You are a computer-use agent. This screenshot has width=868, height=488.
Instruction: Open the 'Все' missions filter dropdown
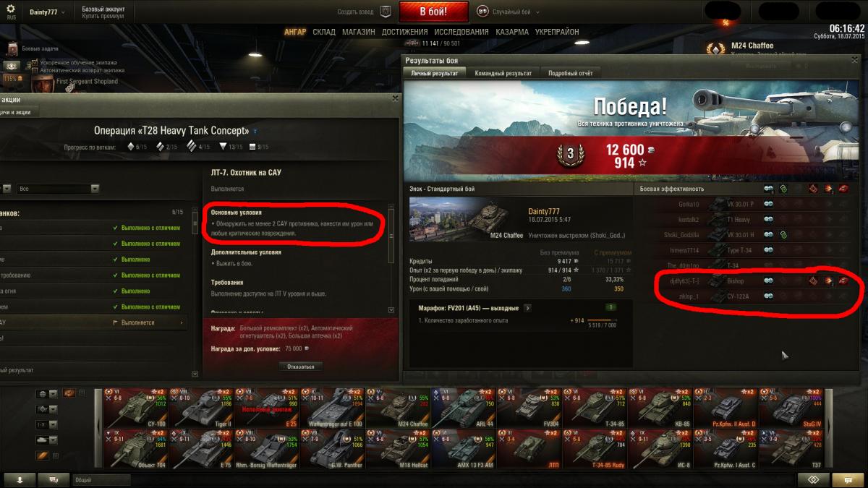[x=59, y=189]
